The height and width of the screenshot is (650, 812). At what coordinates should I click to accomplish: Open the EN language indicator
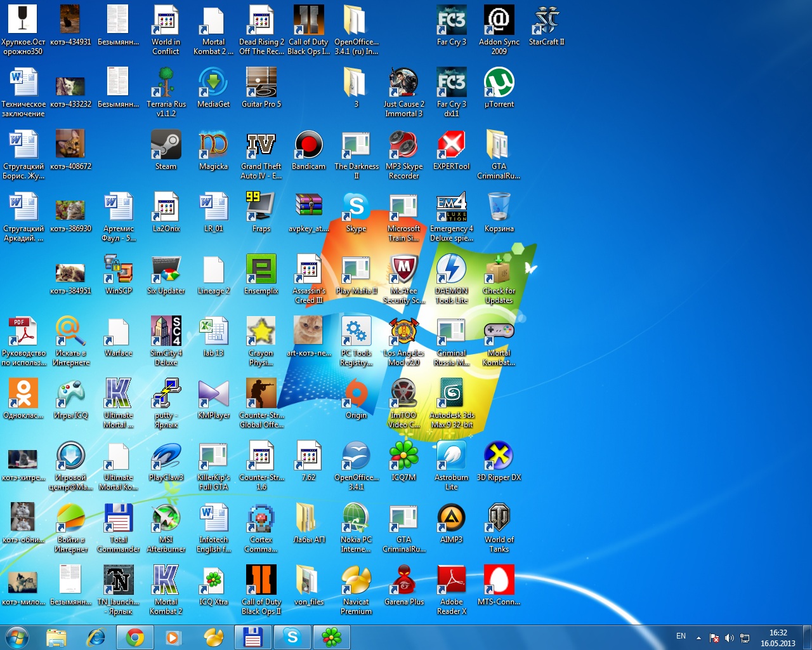point(681,636)
